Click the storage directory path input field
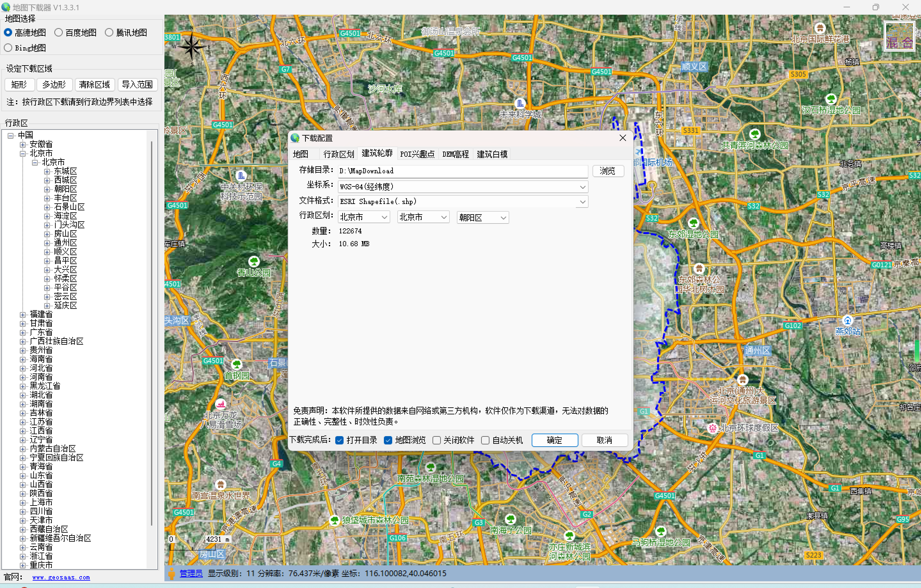 [463, 171]
